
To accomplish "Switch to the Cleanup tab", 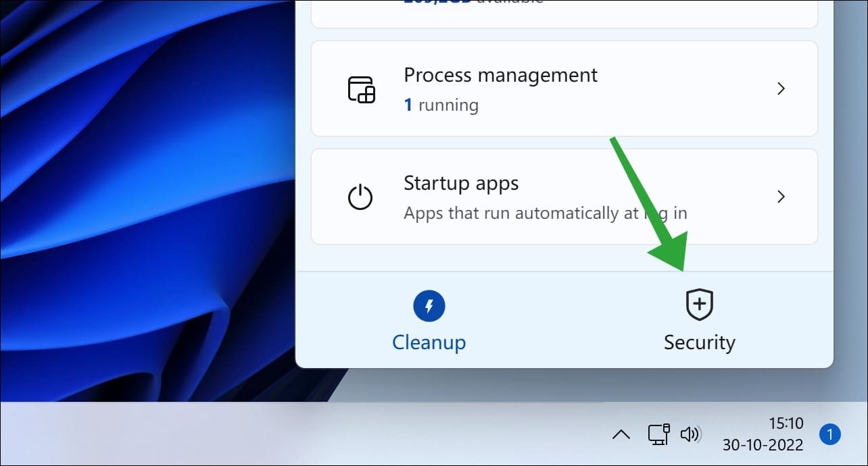I will (429, 342).
